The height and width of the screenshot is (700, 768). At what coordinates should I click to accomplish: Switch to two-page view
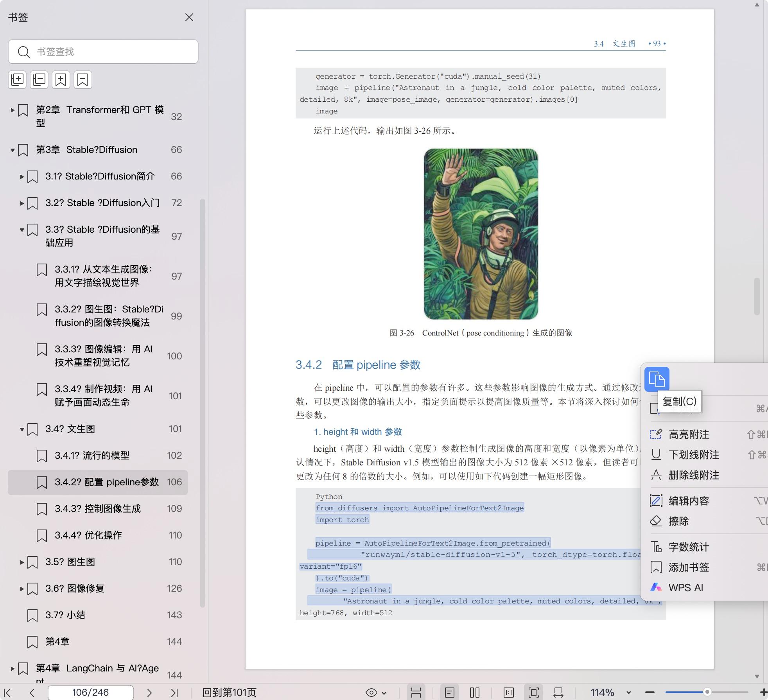tap(475, 693)
